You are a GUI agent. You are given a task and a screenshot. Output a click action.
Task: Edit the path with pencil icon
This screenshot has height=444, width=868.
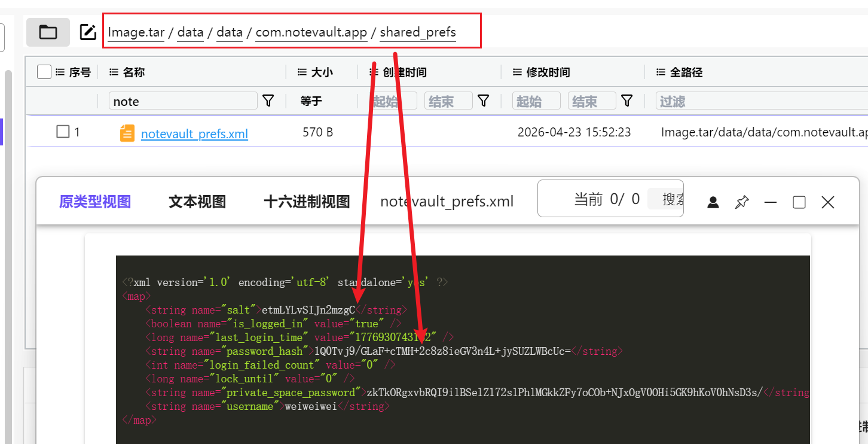click(x=88, y=32)
